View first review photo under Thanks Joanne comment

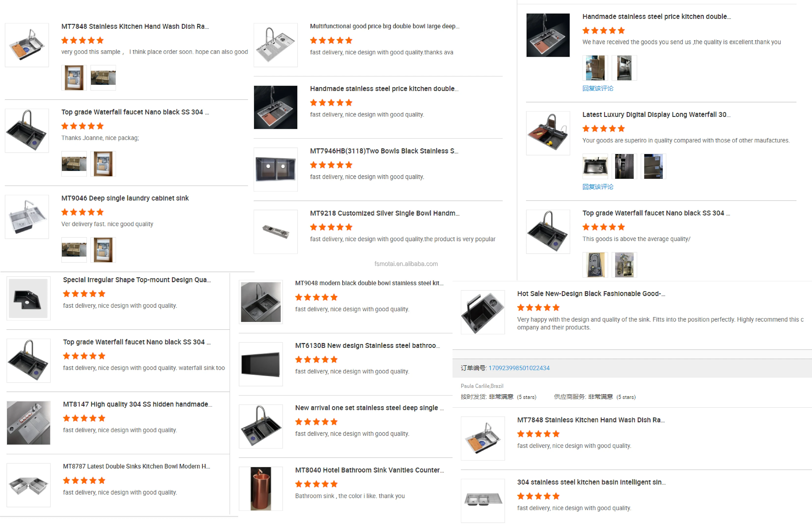tap(74, 164)
